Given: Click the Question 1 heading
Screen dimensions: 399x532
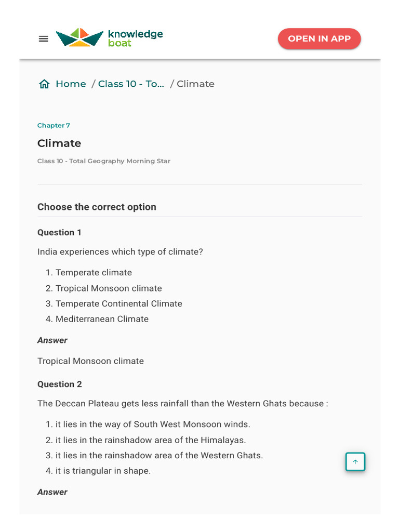Looking at the screenshot, I should coord(59,233).
